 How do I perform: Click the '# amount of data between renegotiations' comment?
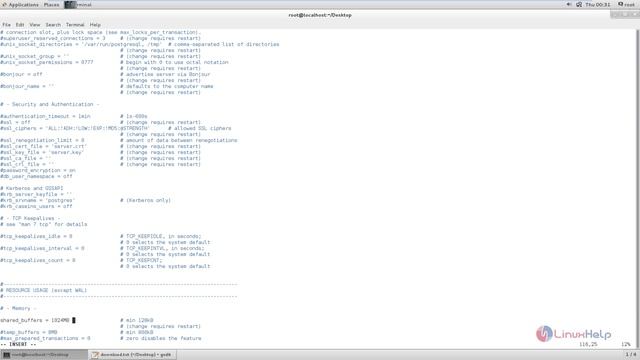tap(179, 140)
